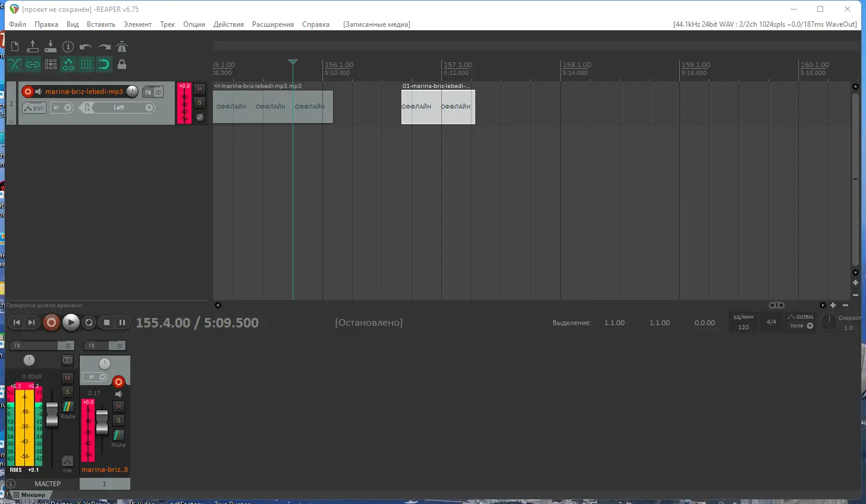This screenshot has width=866, height=504.
Task: Select the marina-briz-lebedi-mp3.mp3 media item
Action: (x=273, y=107)
